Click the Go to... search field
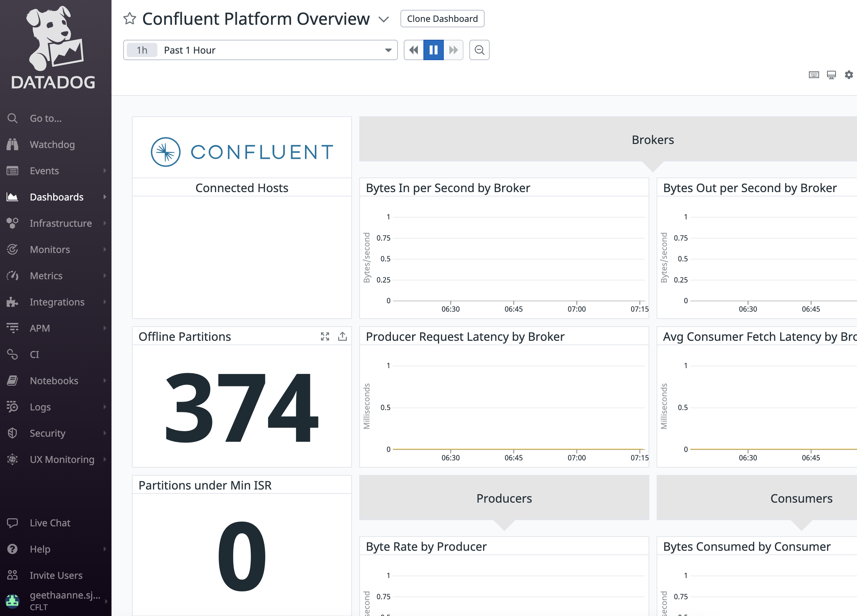The height and width of the screenshot is (616, 857). pyautogui.click(x=46, y=118)
